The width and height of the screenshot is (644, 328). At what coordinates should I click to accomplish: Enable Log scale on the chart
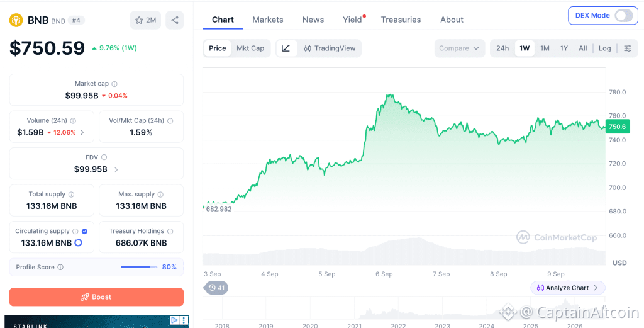pos(604,48)
